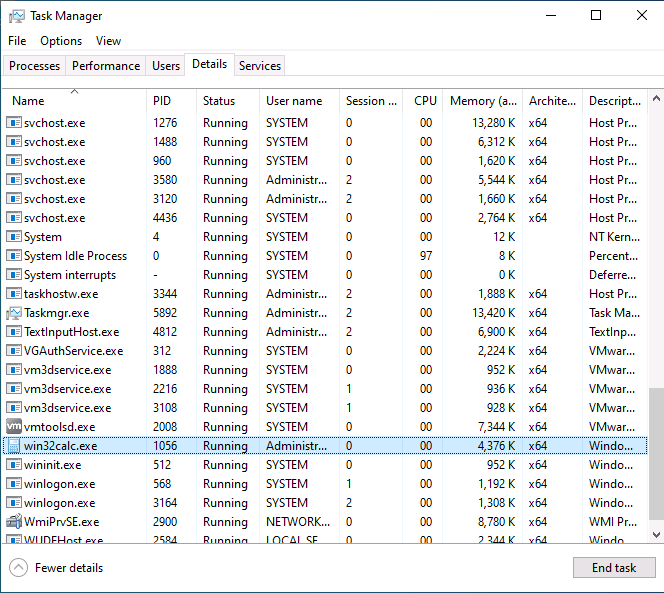Click the WmiPrvSE.exe process icon
The width and height of the screenshot is (664, 593).
[14, 522]
